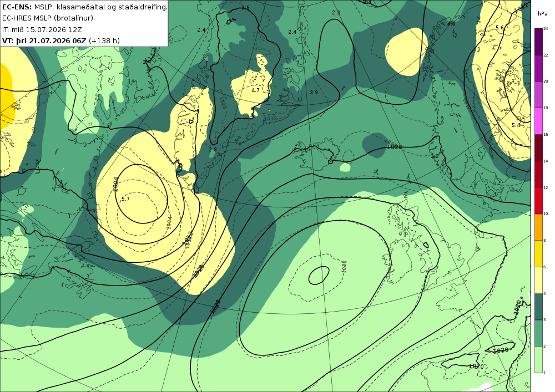
Task: Pick the purple 20–22 hPa legend swatch
Action: tap(538, 68)
